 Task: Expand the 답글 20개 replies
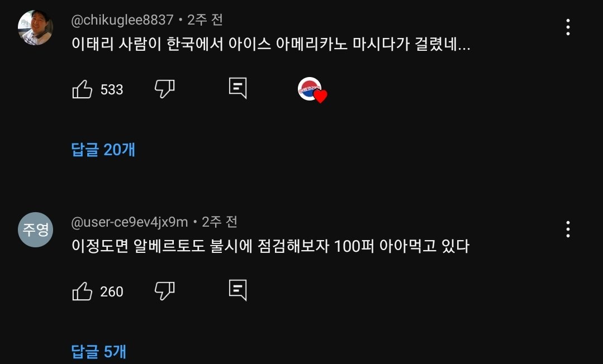[x=103, y=150]
